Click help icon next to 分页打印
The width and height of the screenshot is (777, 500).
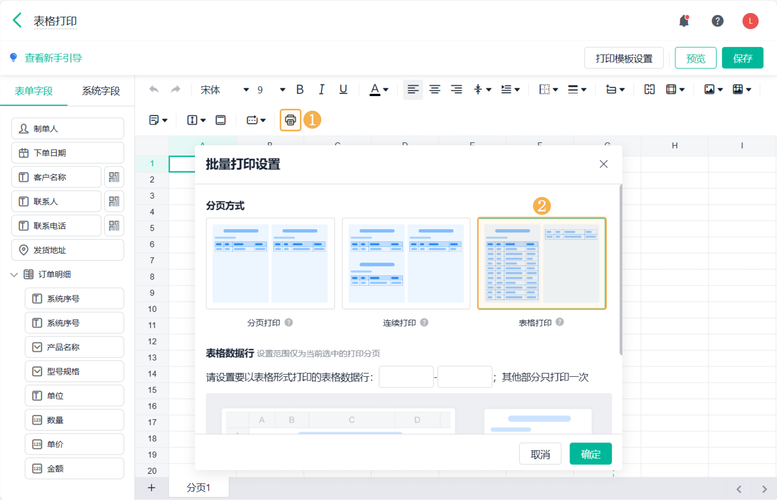[x=289, y=322]
